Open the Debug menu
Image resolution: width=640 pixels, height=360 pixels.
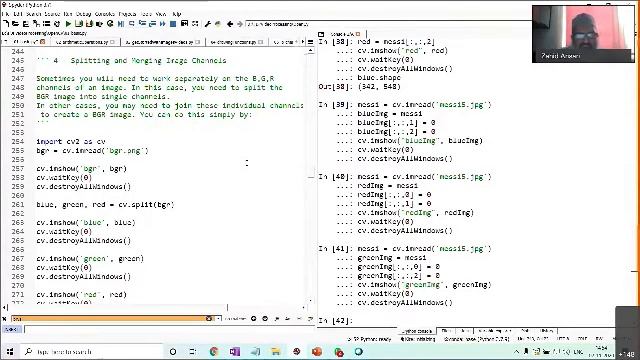click(x=84, y=14)
